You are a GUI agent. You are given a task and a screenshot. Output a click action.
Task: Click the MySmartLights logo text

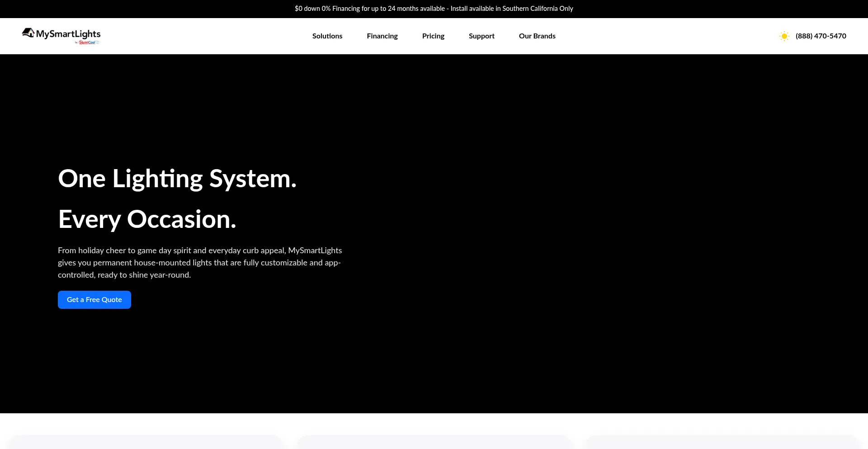[68, 34]
